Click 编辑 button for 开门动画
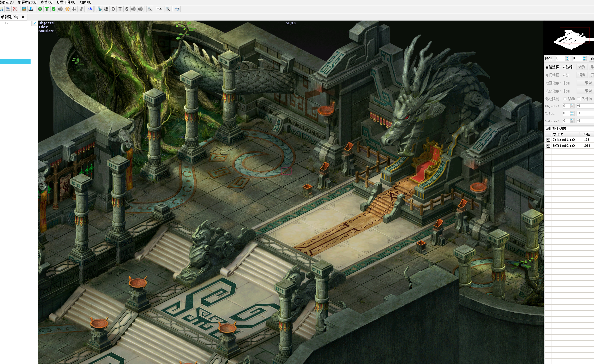Screen dimensions: 594x364 tap(582, 75)
